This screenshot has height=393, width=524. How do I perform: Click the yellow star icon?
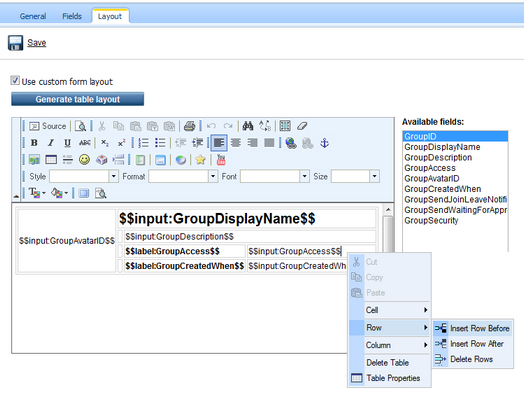tap(200, 160)
